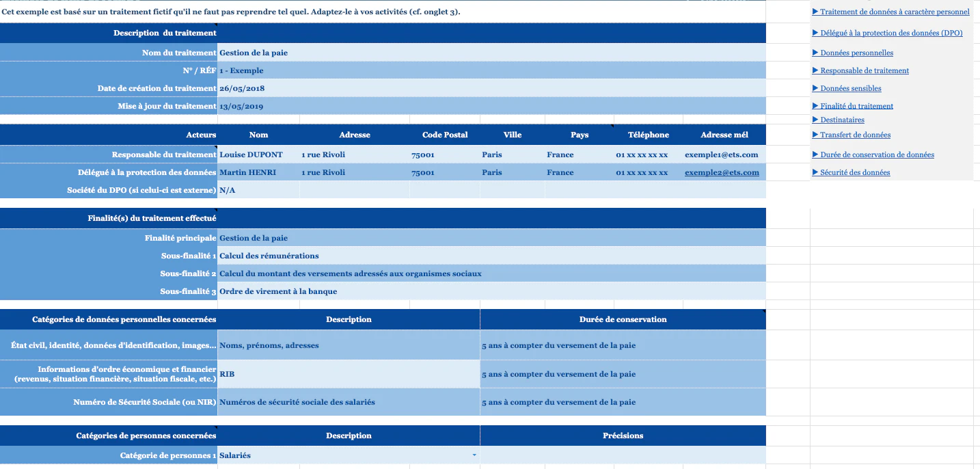This screenshot has height=469, width=980.
Task: Select the Responsable du traitement label cell
Action: coord(109,155)
